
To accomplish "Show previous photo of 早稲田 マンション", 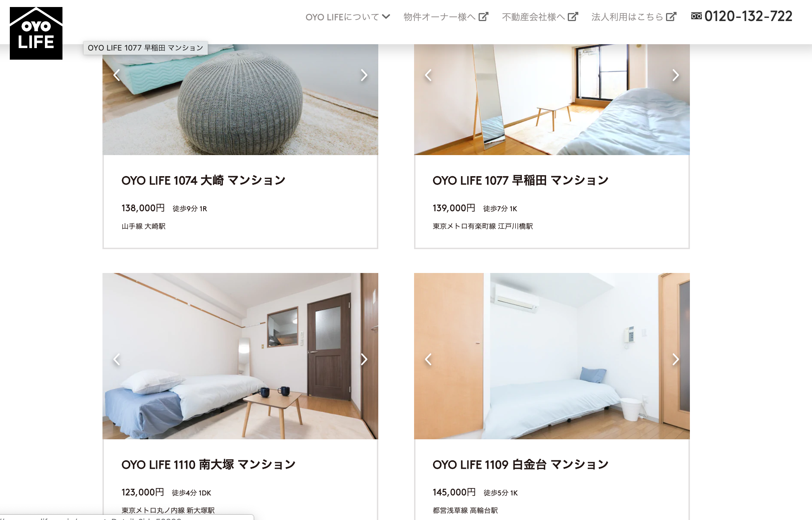I will [428, 75].
